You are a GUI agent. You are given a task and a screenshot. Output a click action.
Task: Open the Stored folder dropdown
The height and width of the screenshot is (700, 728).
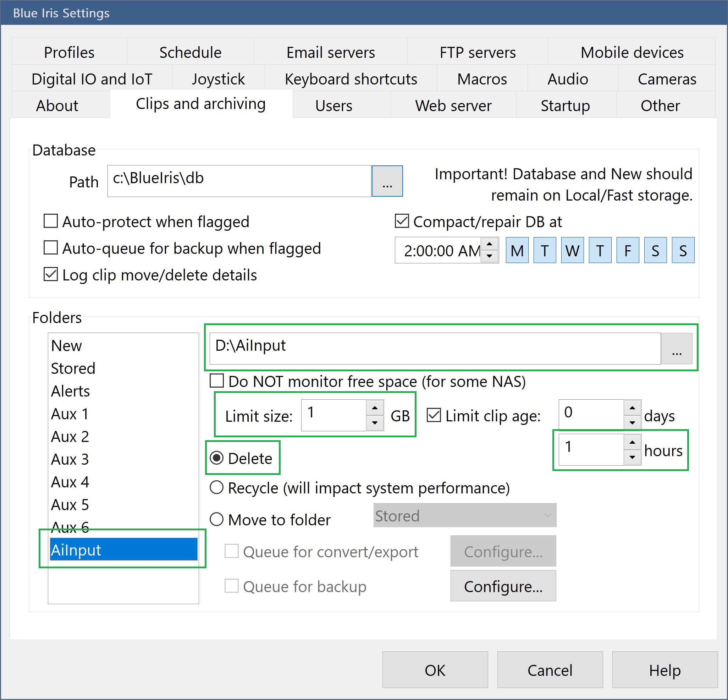tap(465, 515)
